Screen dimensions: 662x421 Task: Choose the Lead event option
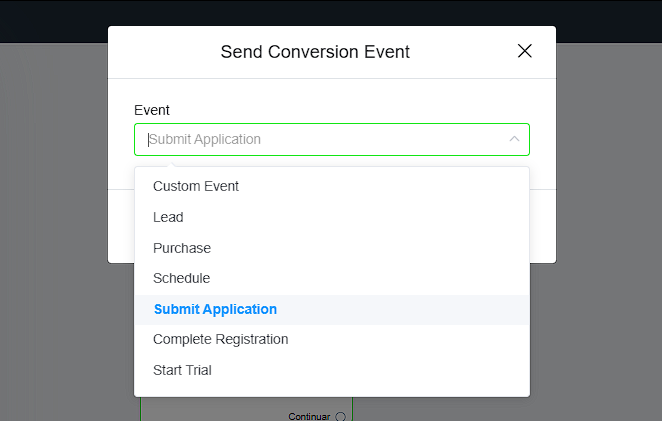pyautogui.click(x=168, y=217)
